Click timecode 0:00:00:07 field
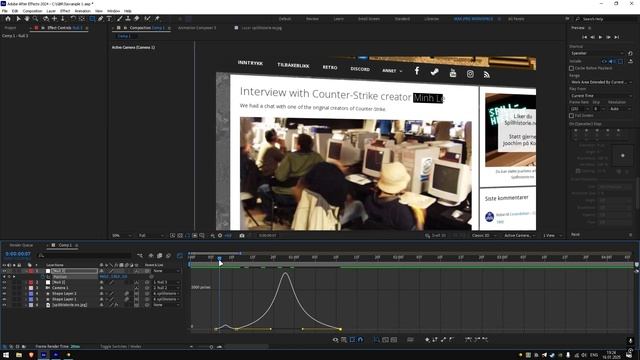640x360 pixels. point(18,254)
